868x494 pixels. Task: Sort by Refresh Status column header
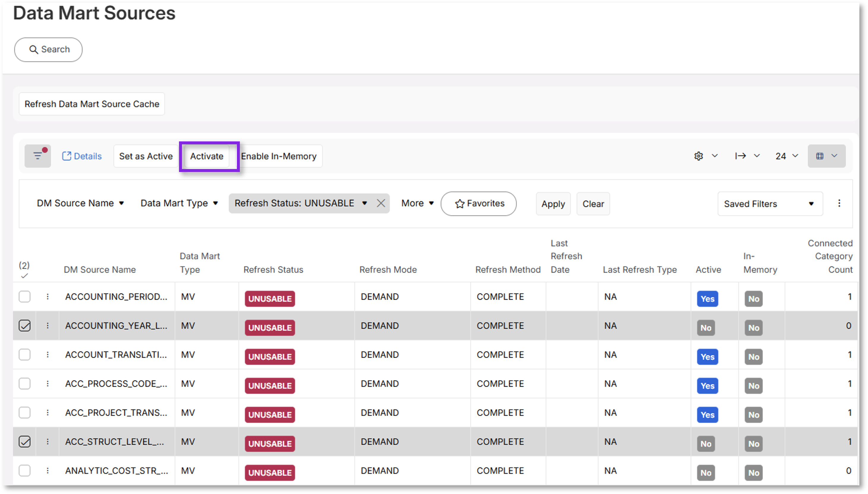point(273,270)
